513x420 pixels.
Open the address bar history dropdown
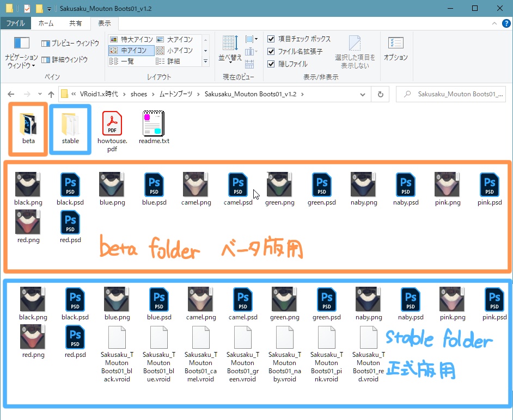pyautogui.click(x=363, y=94)
